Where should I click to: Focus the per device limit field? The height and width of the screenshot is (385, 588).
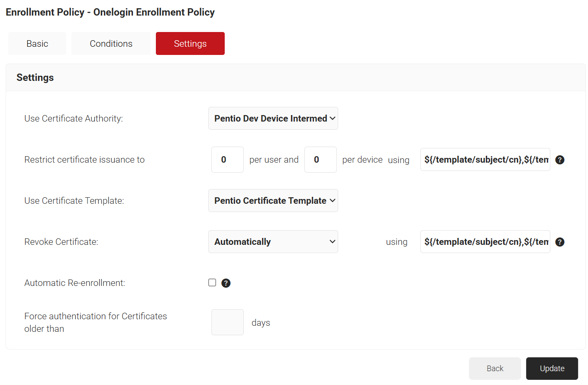(x=320, y=160)
